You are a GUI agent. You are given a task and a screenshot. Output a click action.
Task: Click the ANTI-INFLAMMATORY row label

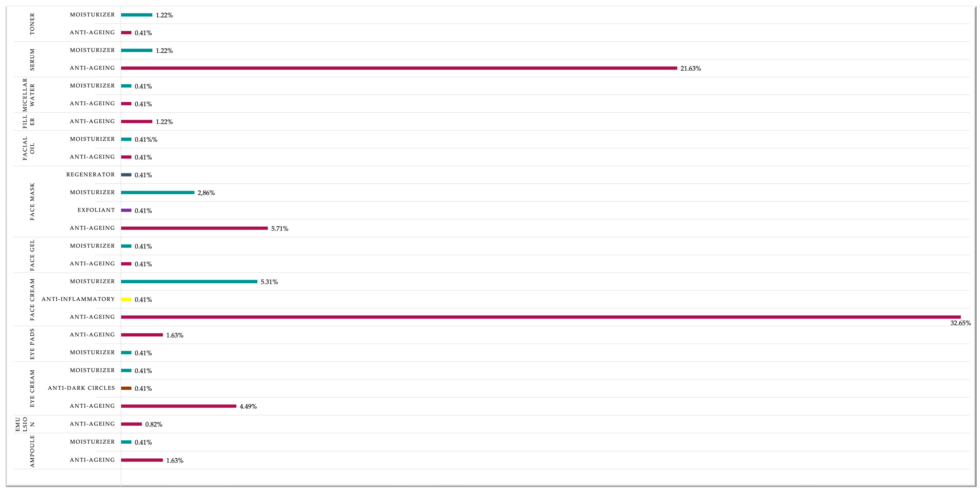[78, 299]
